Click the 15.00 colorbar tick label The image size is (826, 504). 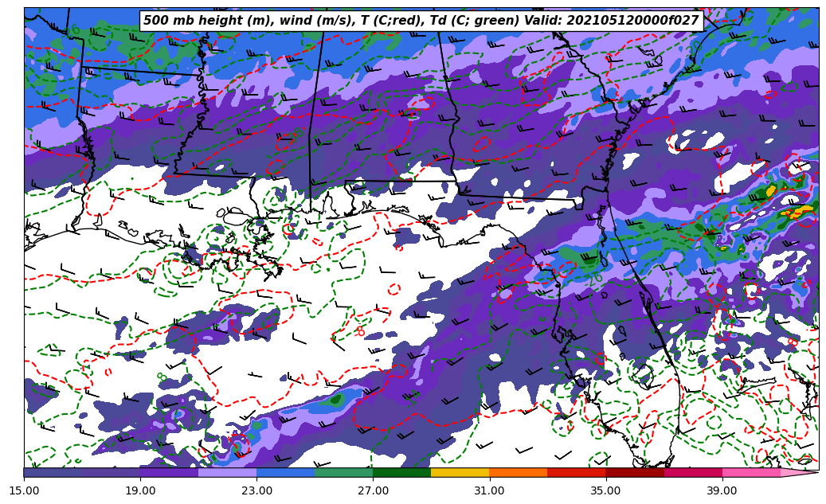[x=24, y=490]
